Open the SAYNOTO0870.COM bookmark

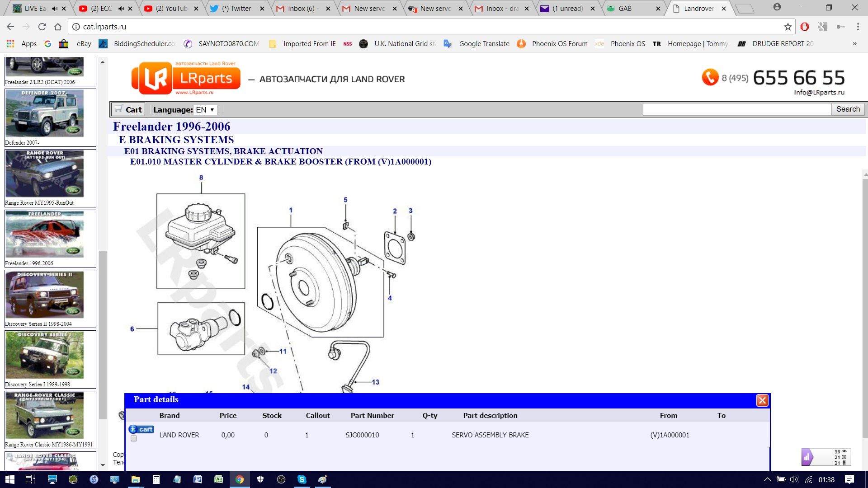222,44
